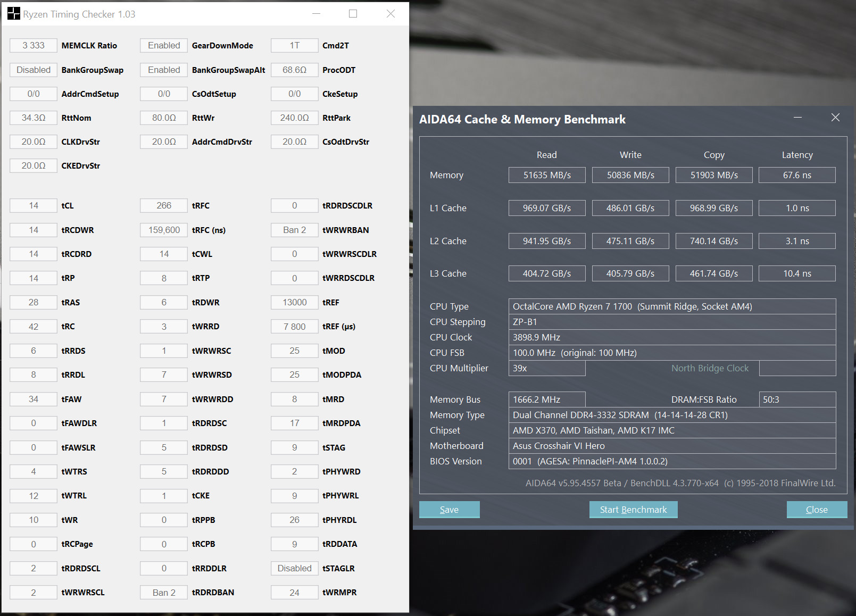Click the tRC value 42

[x=34, y=327]
